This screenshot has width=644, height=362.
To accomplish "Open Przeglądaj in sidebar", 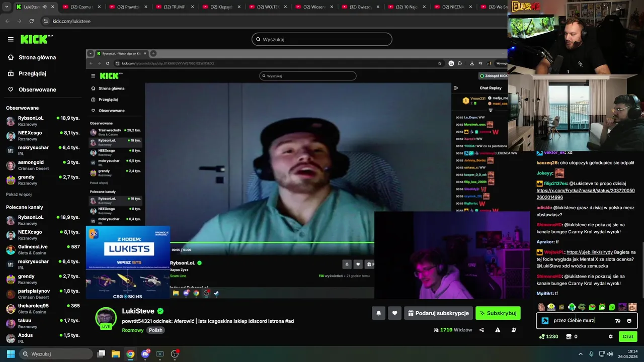I will [32, 73].
